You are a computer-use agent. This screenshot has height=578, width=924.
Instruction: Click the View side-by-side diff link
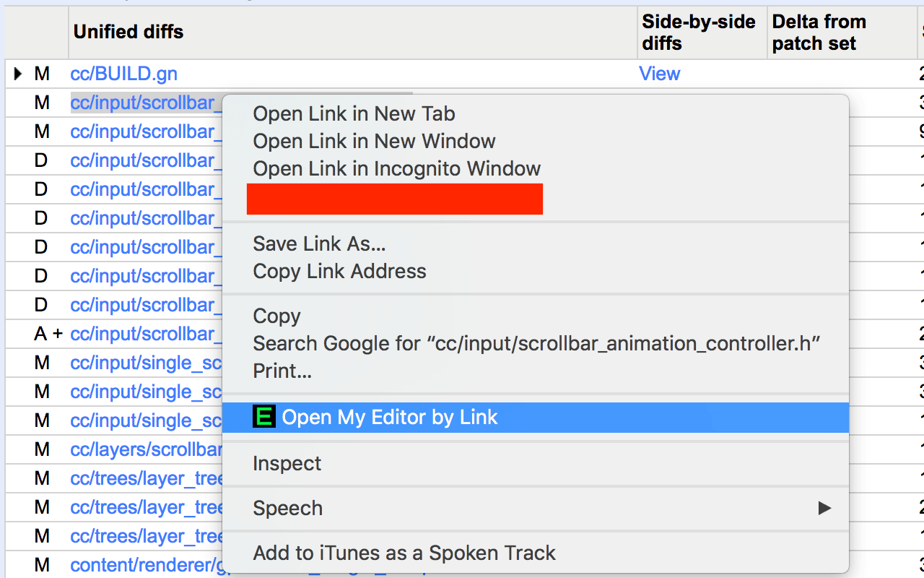pyautogui.click(x=659, y=74)
